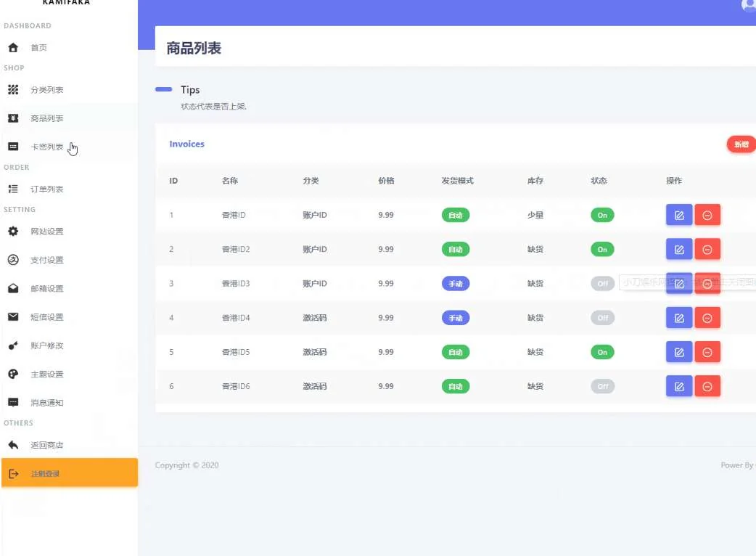
Task: Click the 订单列表 list icon
Action: (x=13, y=189)
